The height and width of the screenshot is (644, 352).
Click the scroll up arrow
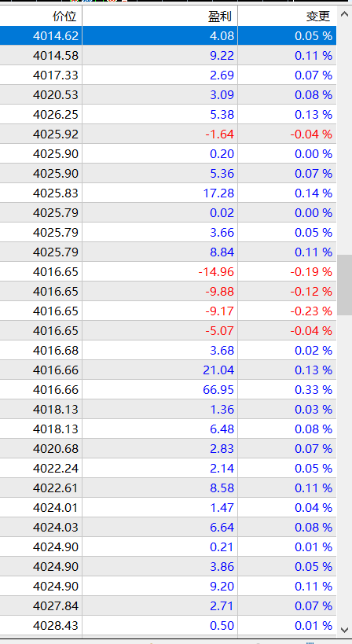click(344, 16)
